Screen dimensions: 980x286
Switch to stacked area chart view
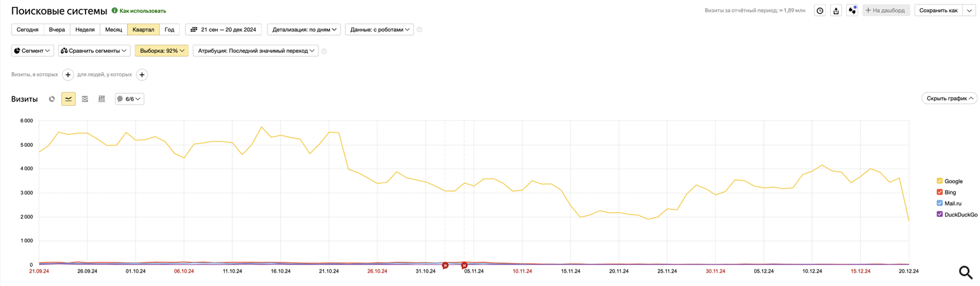click(x=85, y=99)
